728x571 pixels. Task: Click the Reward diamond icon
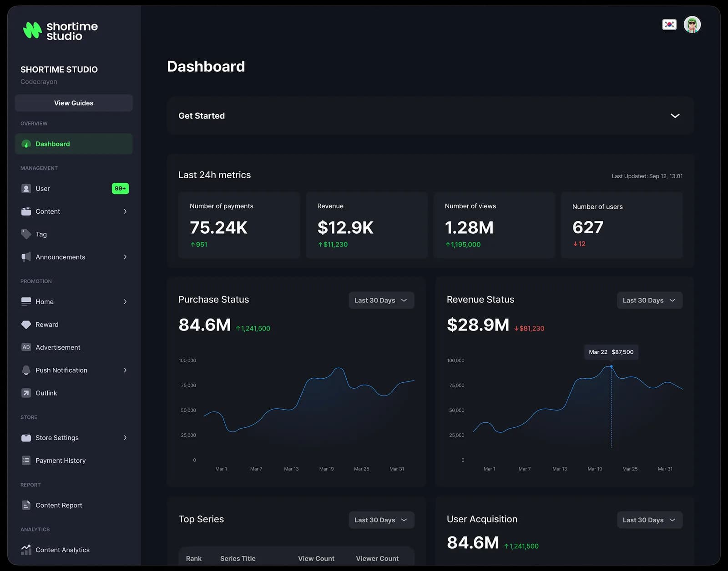click(26, 325)
